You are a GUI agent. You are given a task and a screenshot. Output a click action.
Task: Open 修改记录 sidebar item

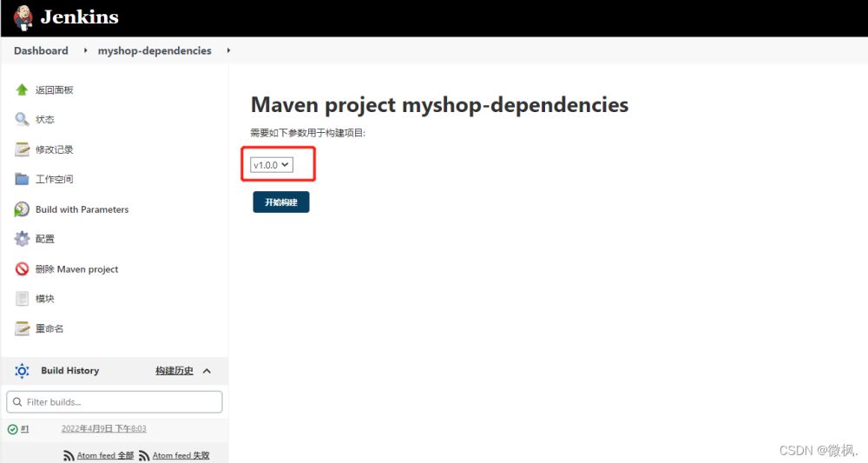[54, 149]
